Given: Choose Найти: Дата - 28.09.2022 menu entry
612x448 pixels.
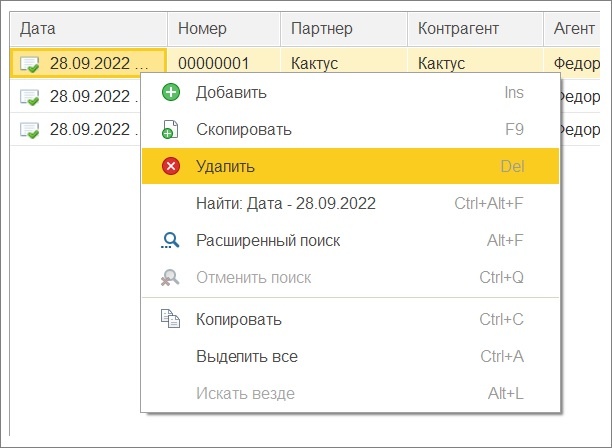Looking at the screenshot, I should tap(350, 203).
